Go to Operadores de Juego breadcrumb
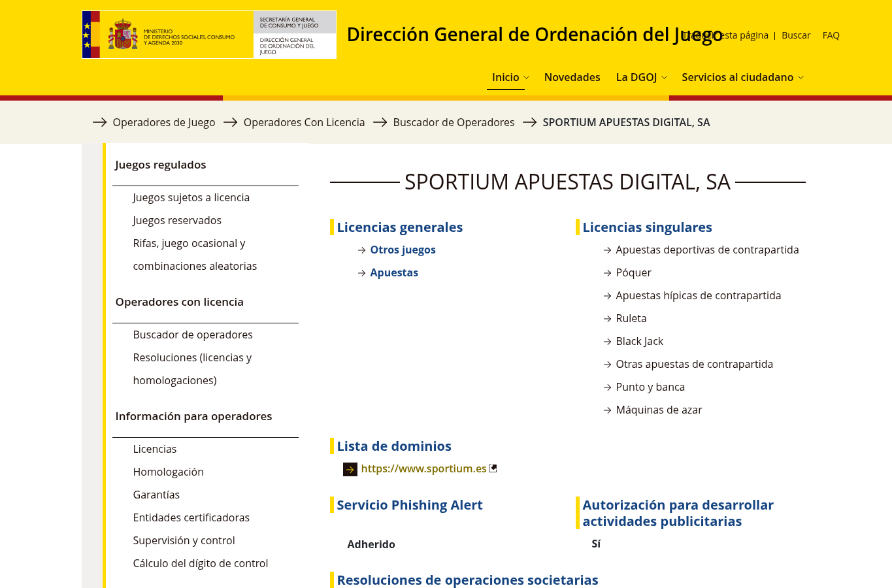 [x=163, y=122]
